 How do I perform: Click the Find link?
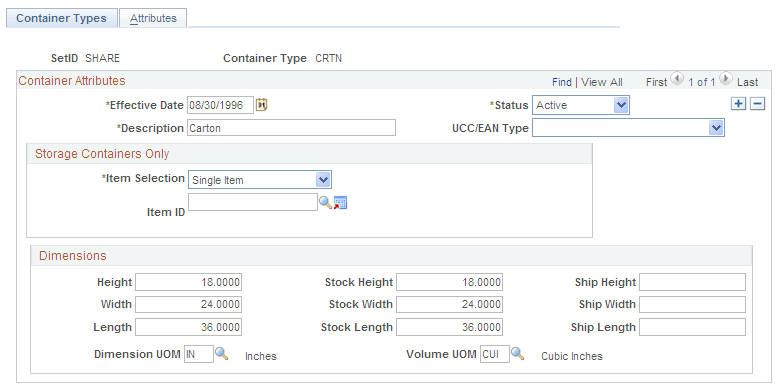[562, 82]
